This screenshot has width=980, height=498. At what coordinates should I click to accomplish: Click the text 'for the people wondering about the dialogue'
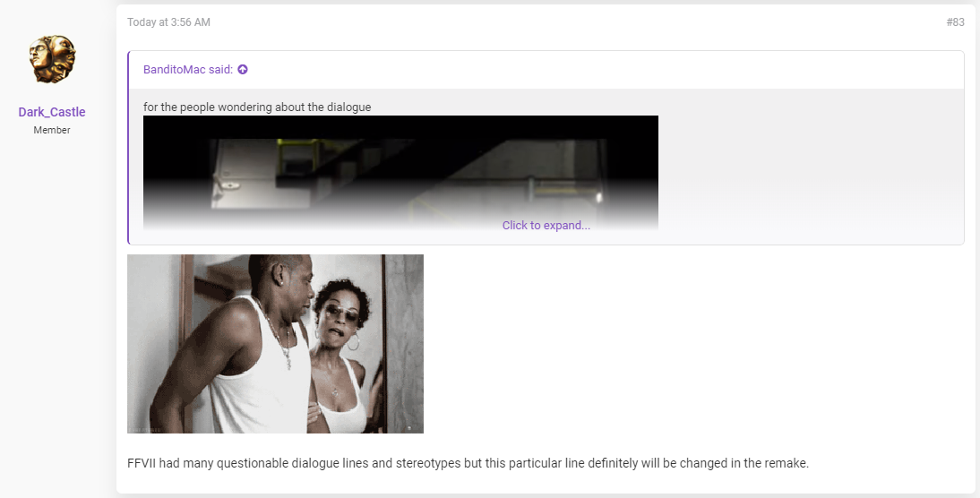click(x=257, y=107)
